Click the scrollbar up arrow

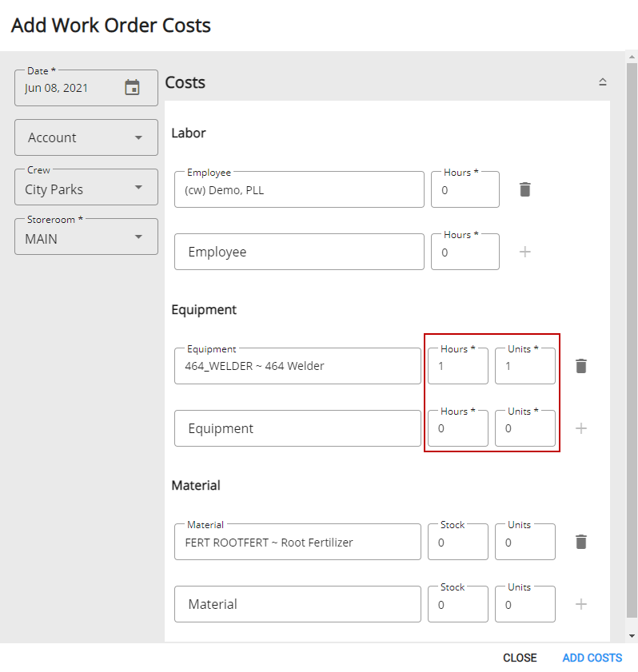(x=632, y=57)
